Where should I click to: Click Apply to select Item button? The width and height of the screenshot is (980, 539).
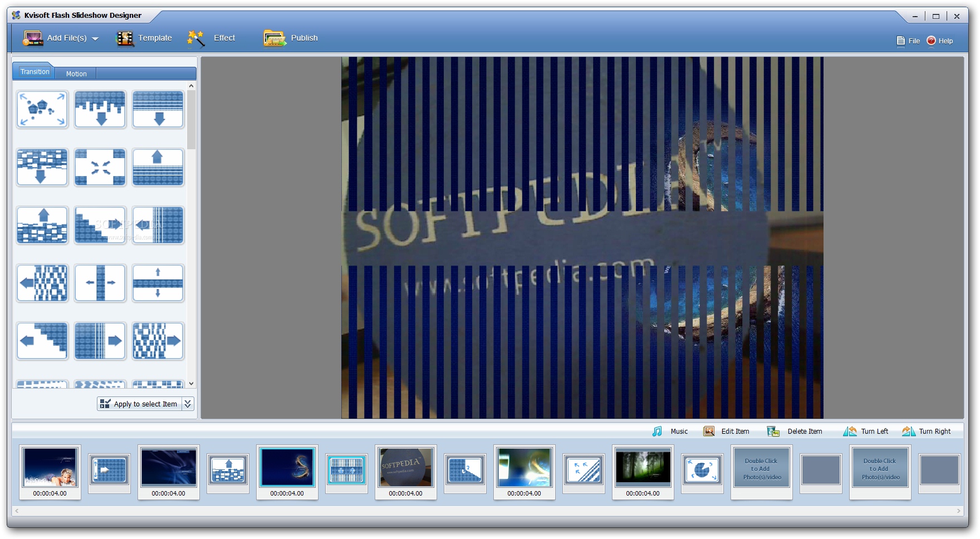(139, 404)
